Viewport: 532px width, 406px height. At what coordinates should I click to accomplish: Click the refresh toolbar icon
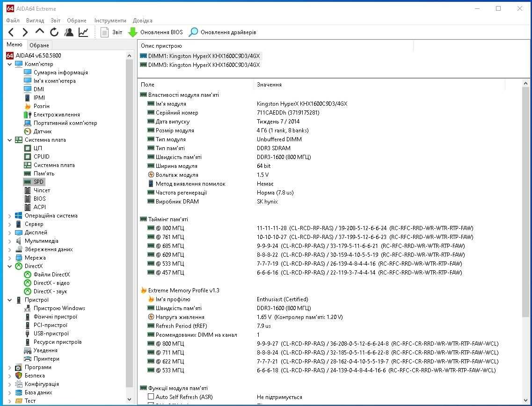click(54, 32)
